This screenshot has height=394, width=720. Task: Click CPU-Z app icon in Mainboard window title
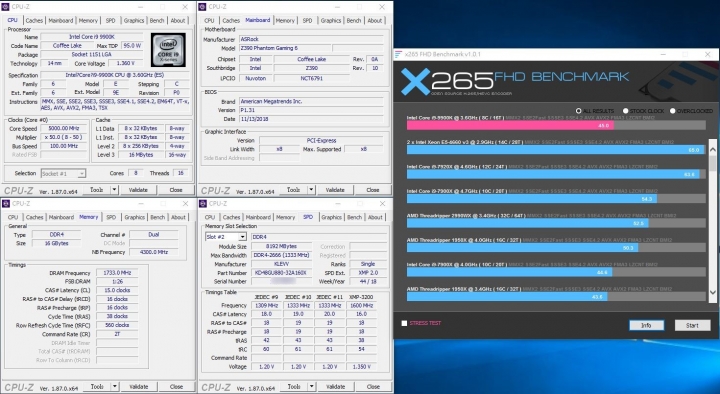pos(202,7)
